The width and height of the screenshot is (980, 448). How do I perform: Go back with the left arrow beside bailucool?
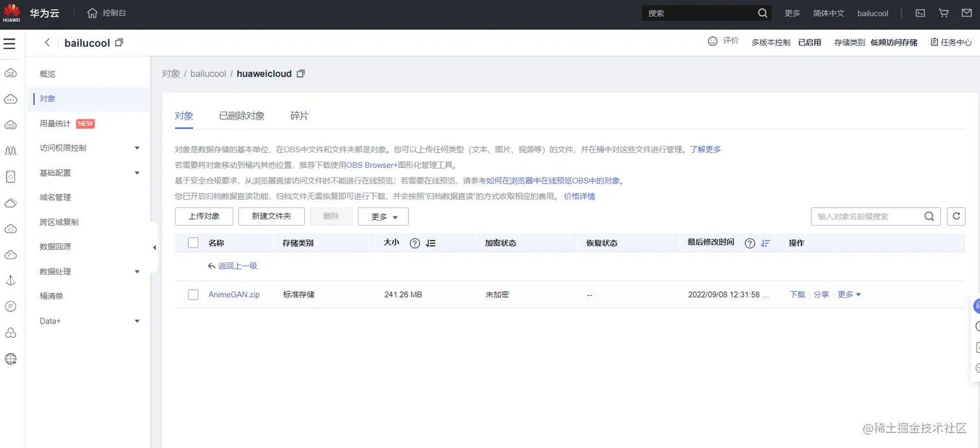47,42
